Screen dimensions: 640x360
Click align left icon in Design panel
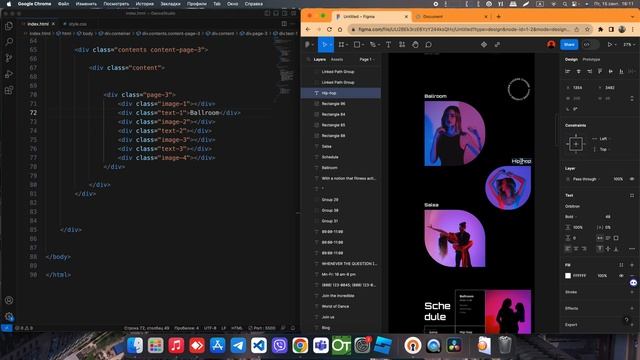coord(568,71)
